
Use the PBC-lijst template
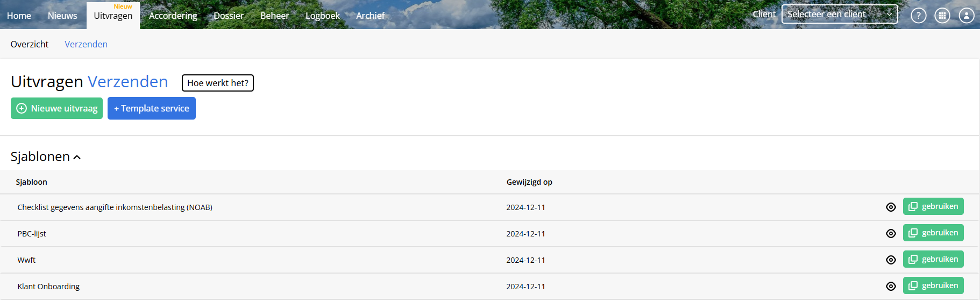pos(933,233)
